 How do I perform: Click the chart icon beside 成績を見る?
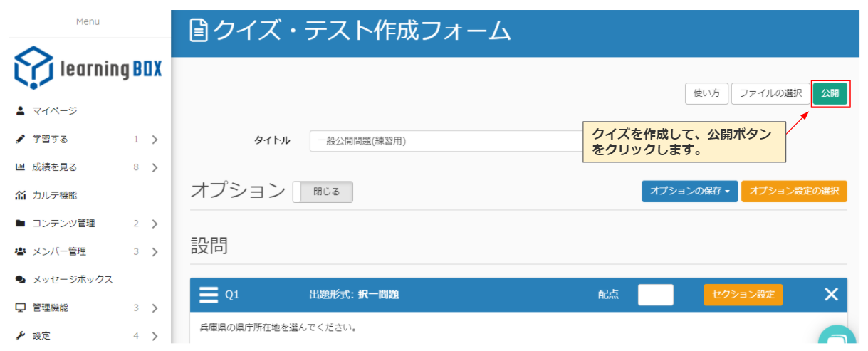tap(20, 167)
